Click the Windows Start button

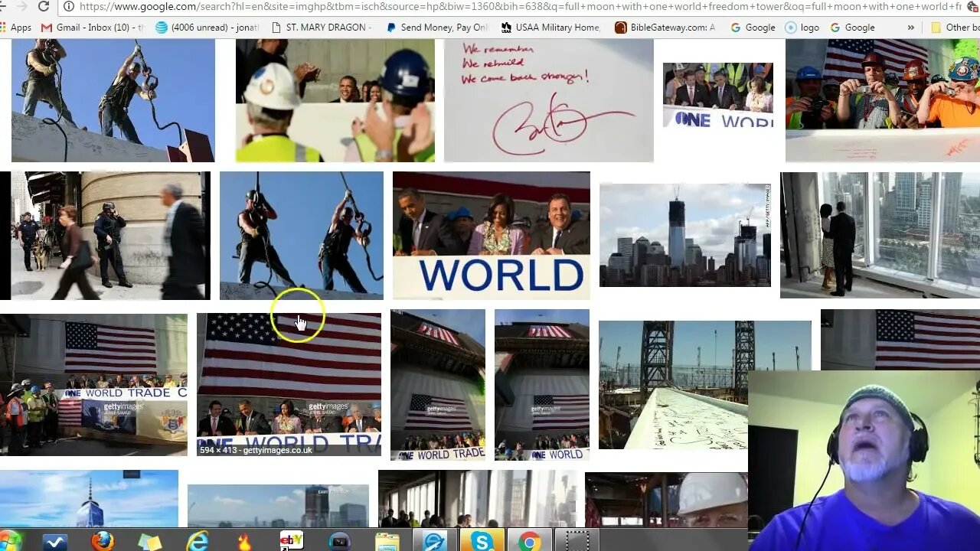[11, 541]
